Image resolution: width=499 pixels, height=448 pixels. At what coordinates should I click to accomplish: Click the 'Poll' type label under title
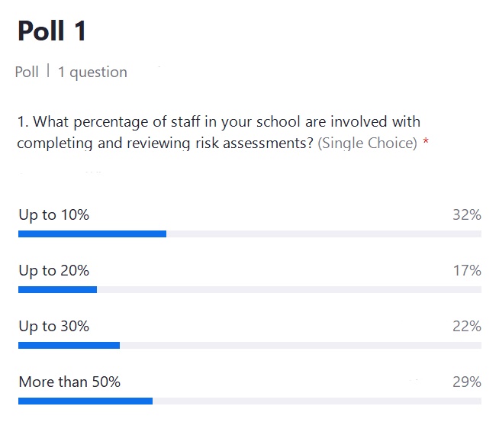pos(27,72)
